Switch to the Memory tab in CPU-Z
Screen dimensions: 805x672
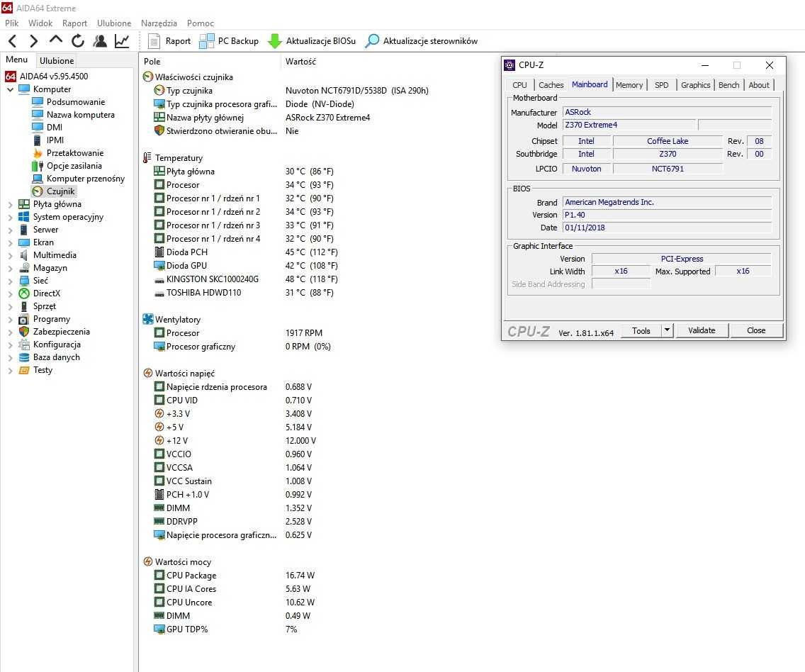pos(629,84)
